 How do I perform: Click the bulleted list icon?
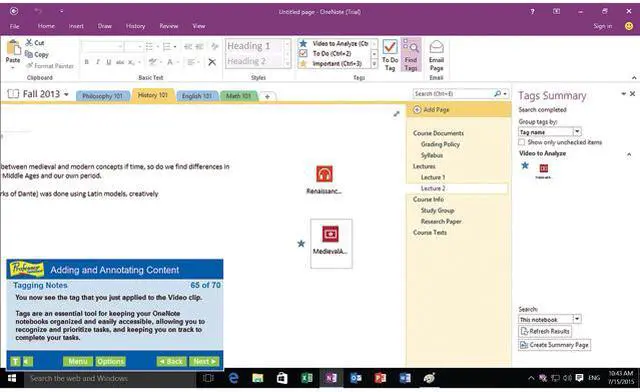[149, 47]
